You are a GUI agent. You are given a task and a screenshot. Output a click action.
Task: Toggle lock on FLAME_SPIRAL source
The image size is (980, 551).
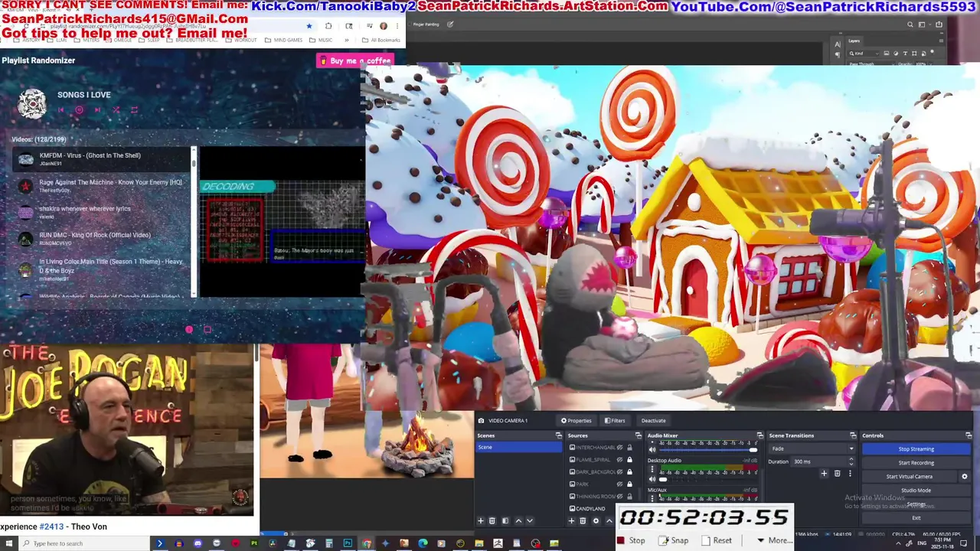pos(629,460)
